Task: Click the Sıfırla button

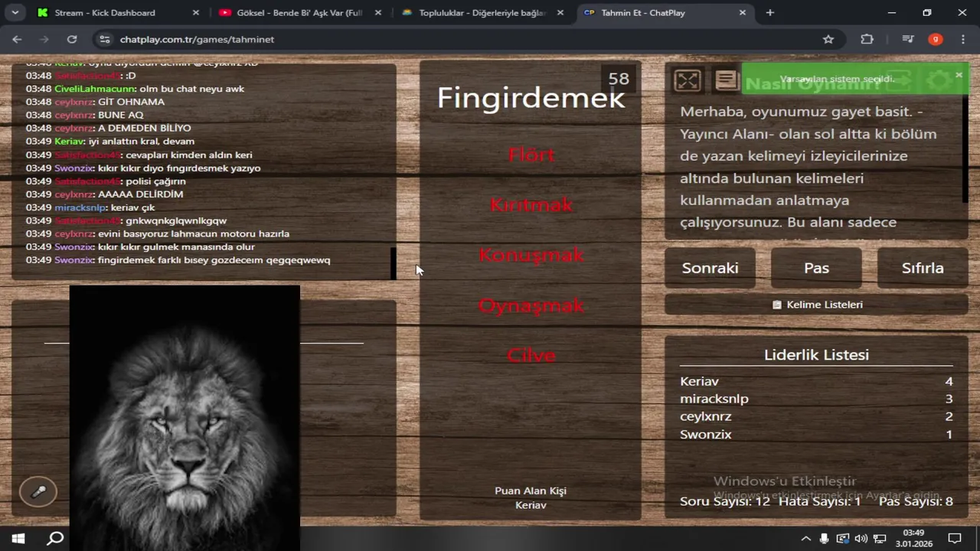Action: click(x=923, y=268)
